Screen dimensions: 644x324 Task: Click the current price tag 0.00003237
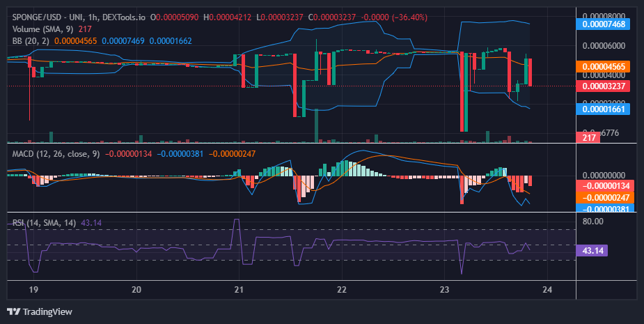click(604, 86)
